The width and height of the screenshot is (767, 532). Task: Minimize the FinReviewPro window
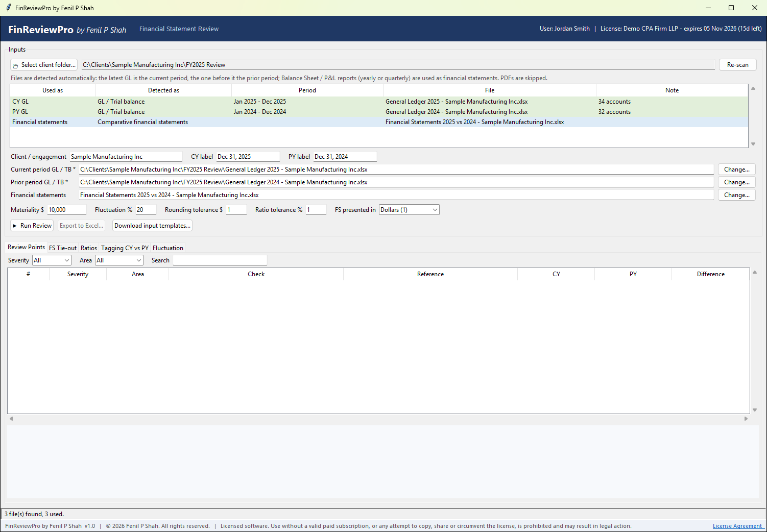click(x=708, y=8)
